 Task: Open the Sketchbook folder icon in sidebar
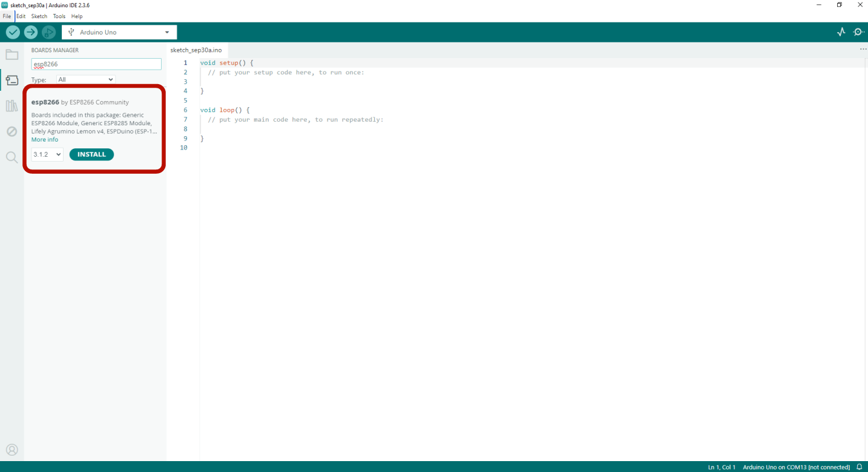tap(12, 55)
